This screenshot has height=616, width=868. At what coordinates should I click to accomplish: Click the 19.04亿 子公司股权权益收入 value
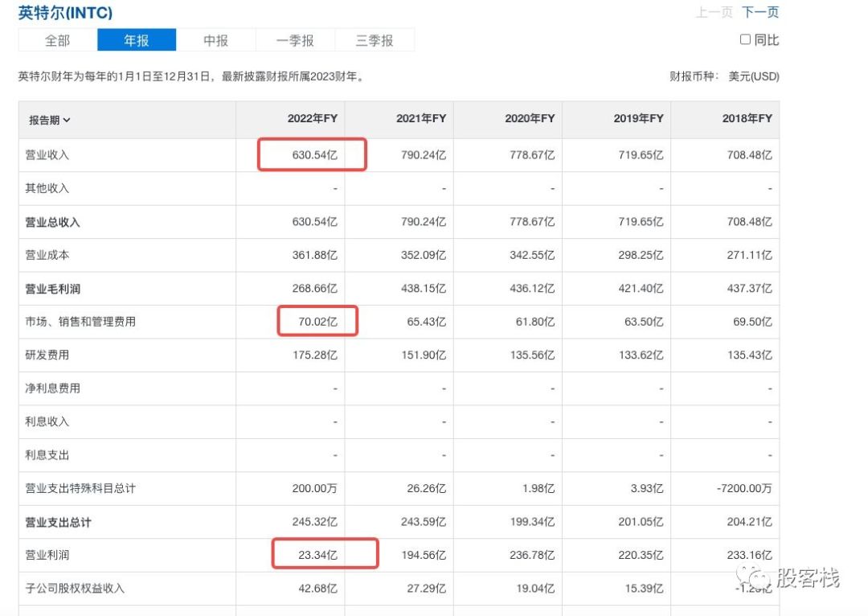click(x=535, y=588)
